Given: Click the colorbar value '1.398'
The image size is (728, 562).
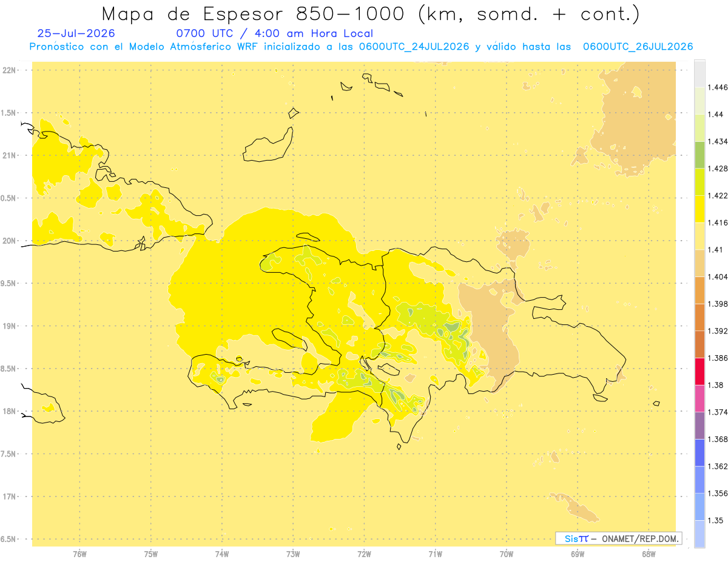Looking at the screenshot, I should tap(718, 304).
